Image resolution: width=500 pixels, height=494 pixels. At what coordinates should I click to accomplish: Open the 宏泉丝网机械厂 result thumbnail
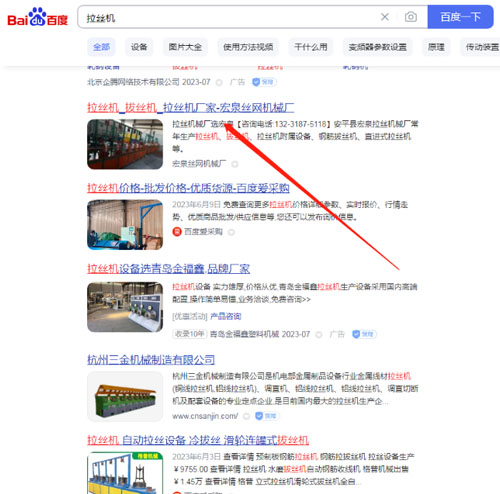[125, 144]
